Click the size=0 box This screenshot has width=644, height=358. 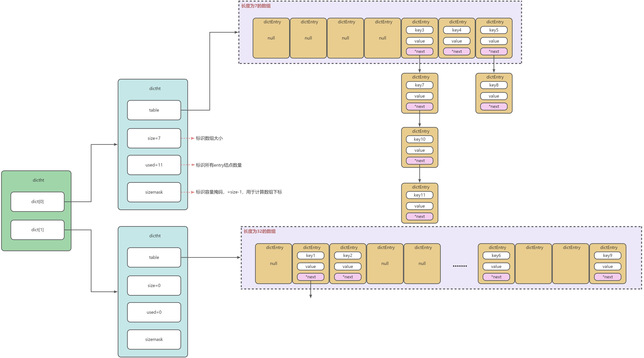154,286
